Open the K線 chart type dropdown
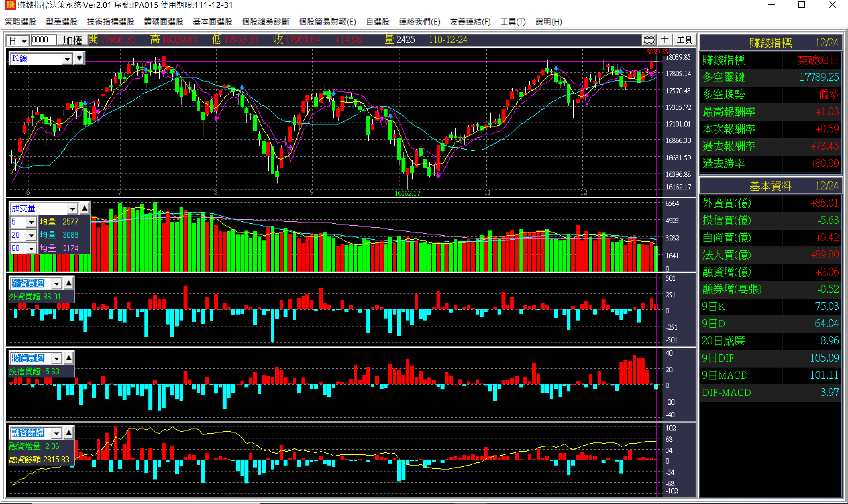Image resolution: width=848 pixels, height=504 pixels. 67,59
